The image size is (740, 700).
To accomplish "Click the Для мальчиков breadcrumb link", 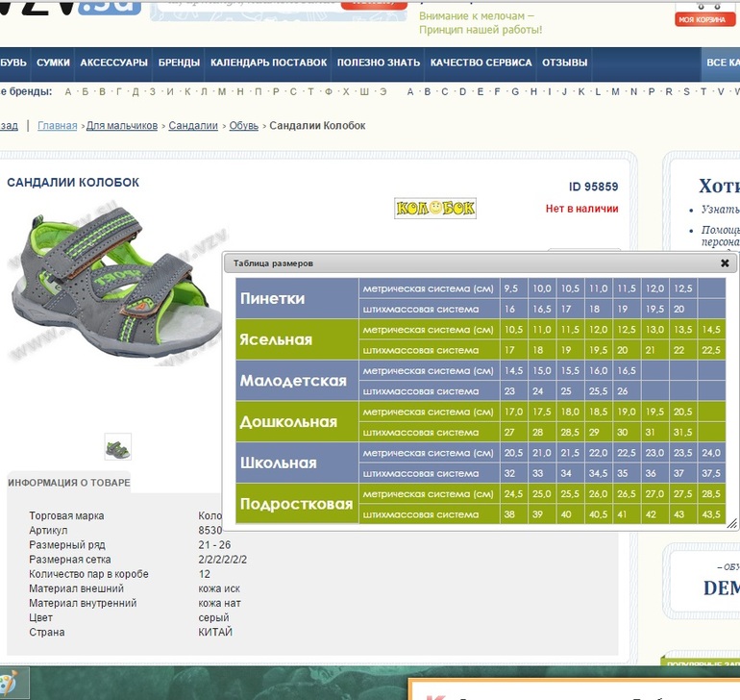I will coord(121,126).
